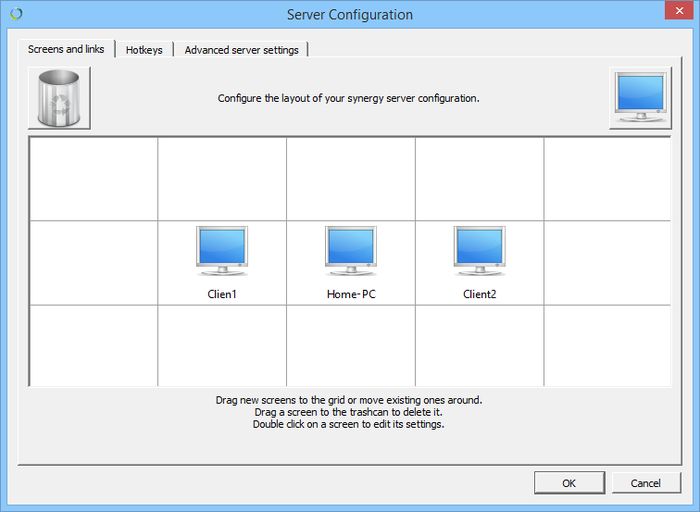
Task: Select the empty cell left of Clien1
Action: 94,262
